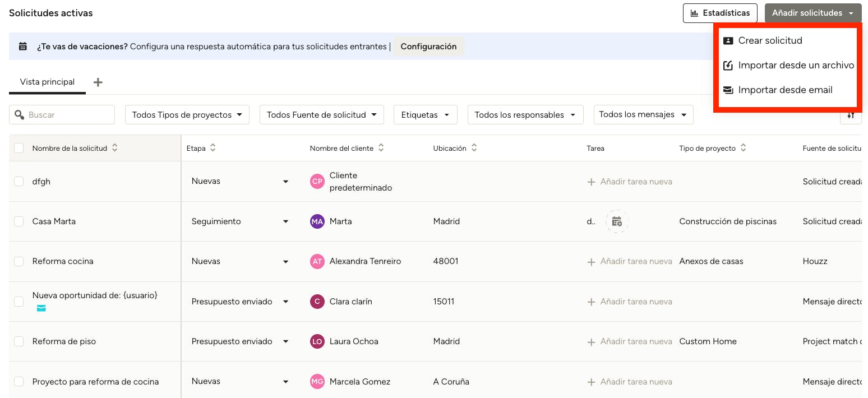The image size is (868, 398).
Task: Switch to the Vista principal tab
Action: [47, 82]
